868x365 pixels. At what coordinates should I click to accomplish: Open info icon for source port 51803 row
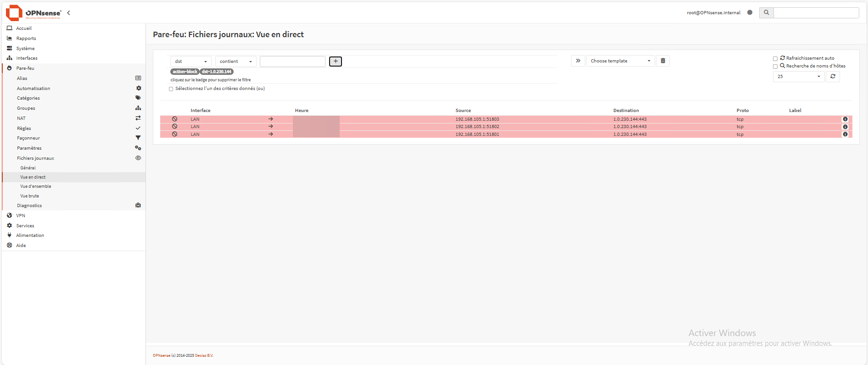pyautogui.click(x=845, y=119)
